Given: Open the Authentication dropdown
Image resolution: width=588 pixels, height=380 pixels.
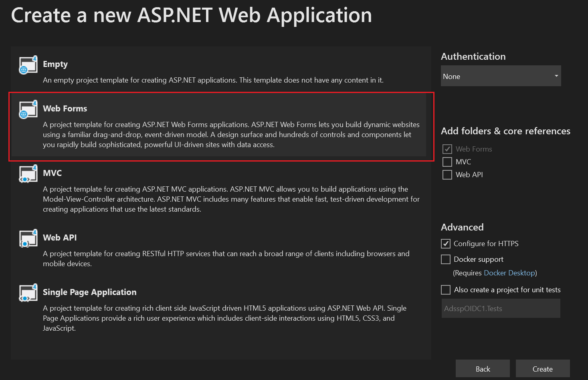Looking at the screenshot, I should 501,76.
